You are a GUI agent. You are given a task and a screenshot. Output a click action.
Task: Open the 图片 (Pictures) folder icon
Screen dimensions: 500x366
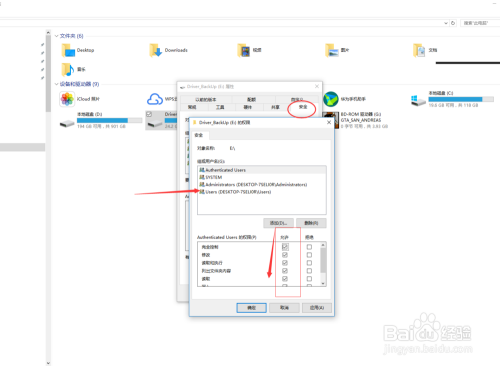(x=332, y=51)
